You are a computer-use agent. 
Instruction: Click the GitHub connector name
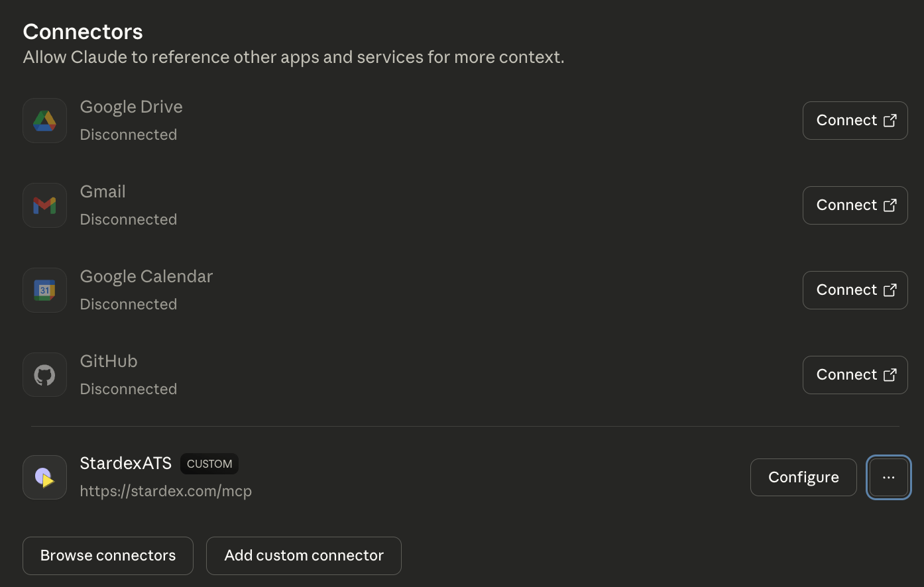[109, 361]
